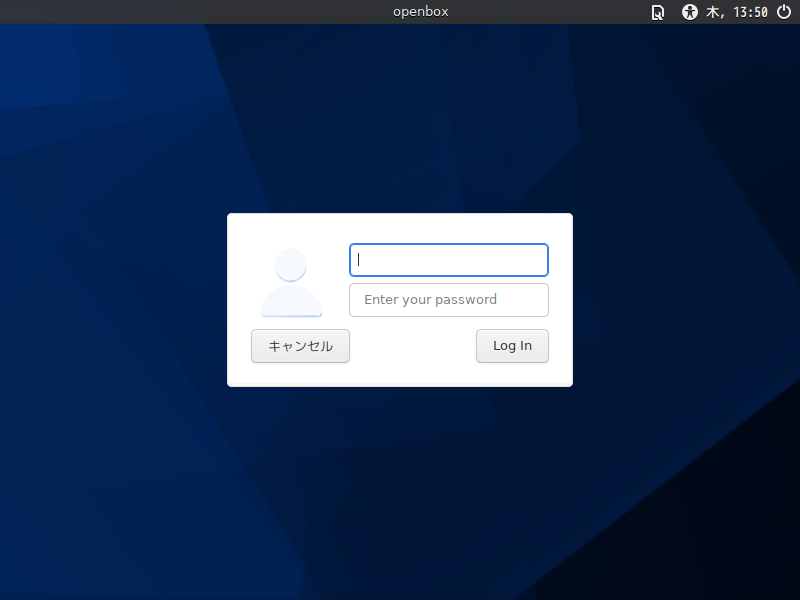
Task: Click the user avatar picture
Action: [x=291, y=283]
